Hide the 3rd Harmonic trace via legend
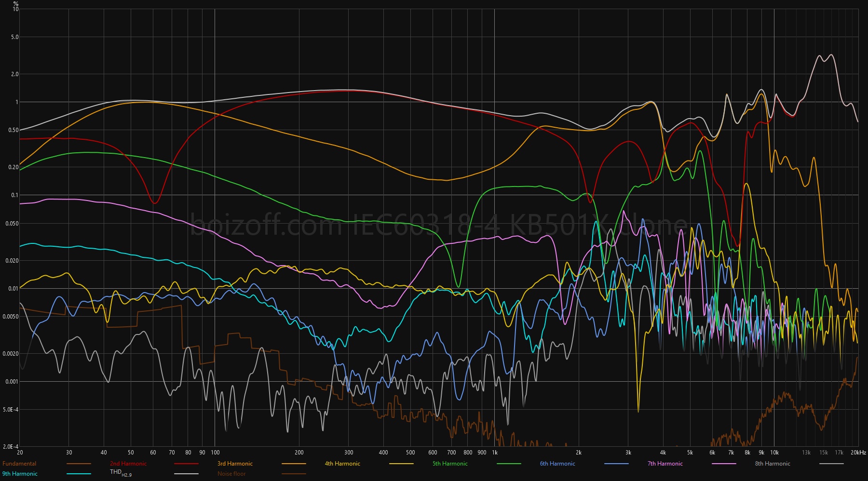 tap(235, 464)
